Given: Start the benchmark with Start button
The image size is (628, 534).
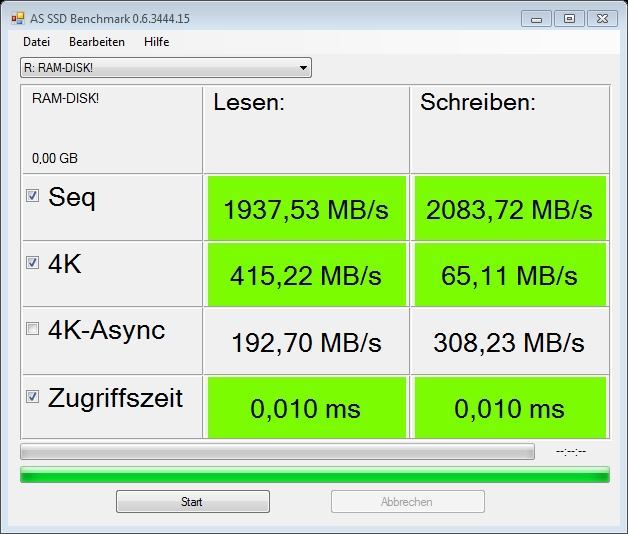Looking at the screenshot, I should pyautogui.click(x=193, y=502).
